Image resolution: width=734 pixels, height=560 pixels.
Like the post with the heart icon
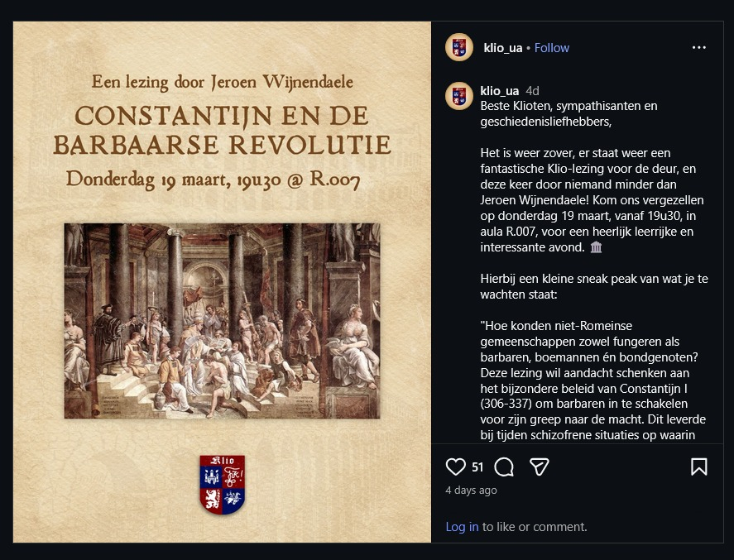[456, 467]
